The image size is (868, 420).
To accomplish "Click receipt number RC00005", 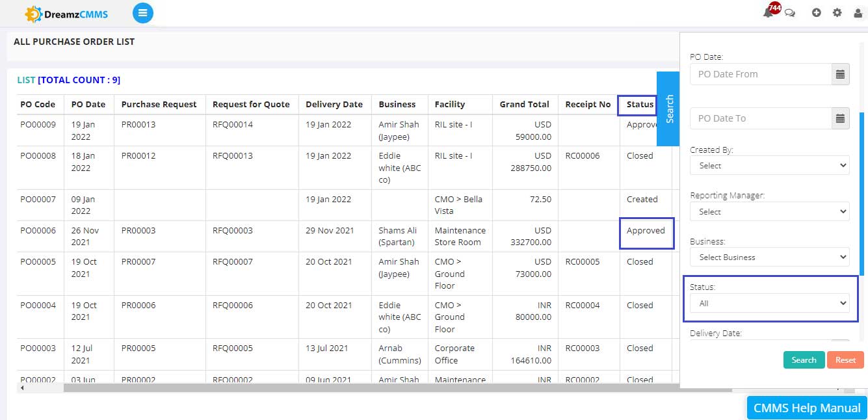I will (583, 261).
